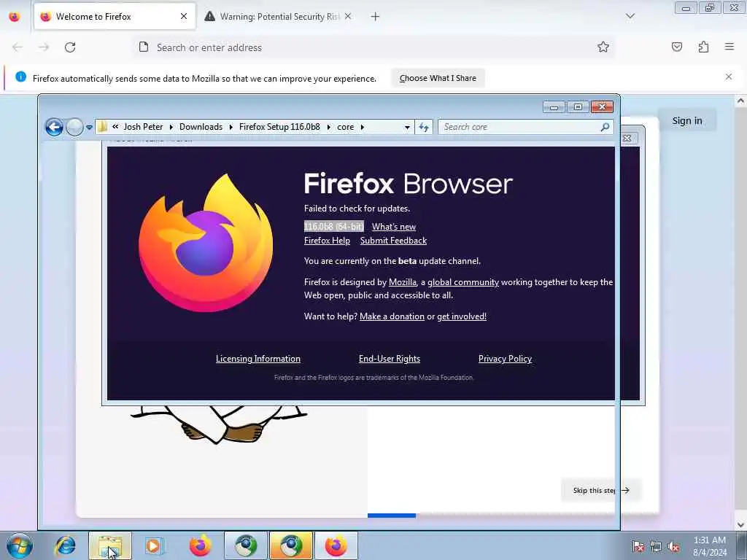Bookmark this page with the star icon
This screenshot has width=747, height=560.
tap(603, 47)
